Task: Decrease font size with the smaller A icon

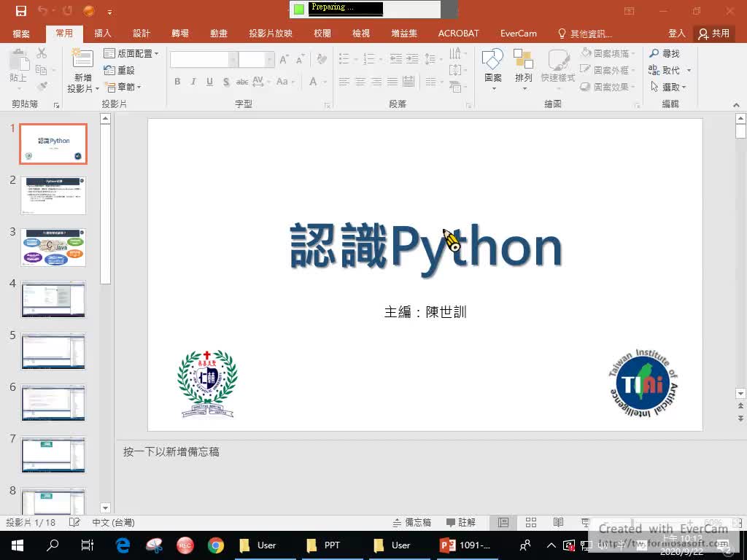Action: 300,60
